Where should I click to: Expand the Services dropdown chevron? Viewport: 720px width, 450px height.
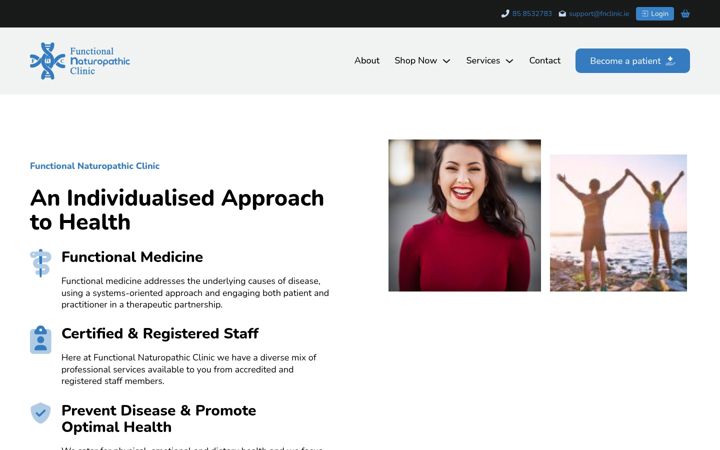click(x=509, y=61)
